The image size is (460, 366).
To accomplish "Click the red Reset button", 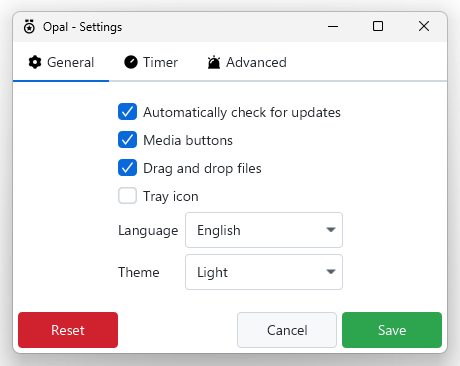I will (68, 330).
